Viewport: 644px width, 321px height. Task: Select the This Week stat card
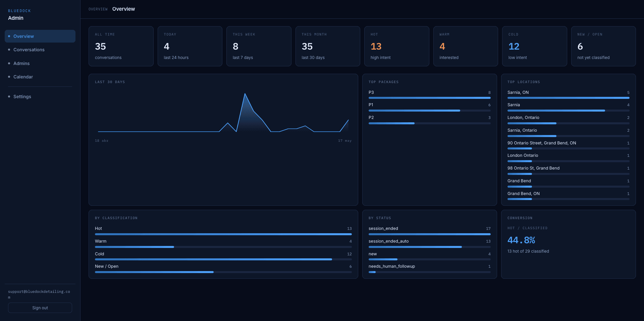[x=259, y=46]
